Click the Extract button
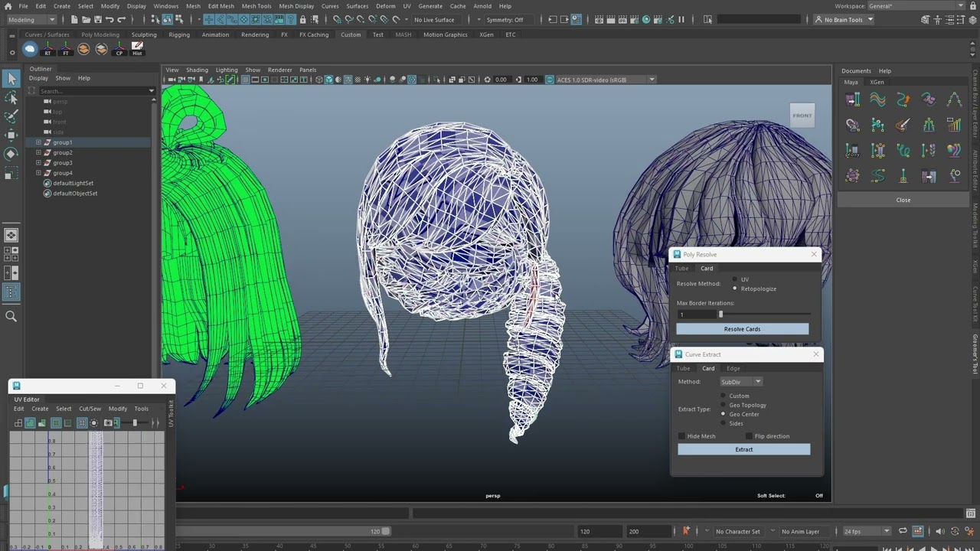The width and height of the screenshot is (980, 551). tap(744, 449)
